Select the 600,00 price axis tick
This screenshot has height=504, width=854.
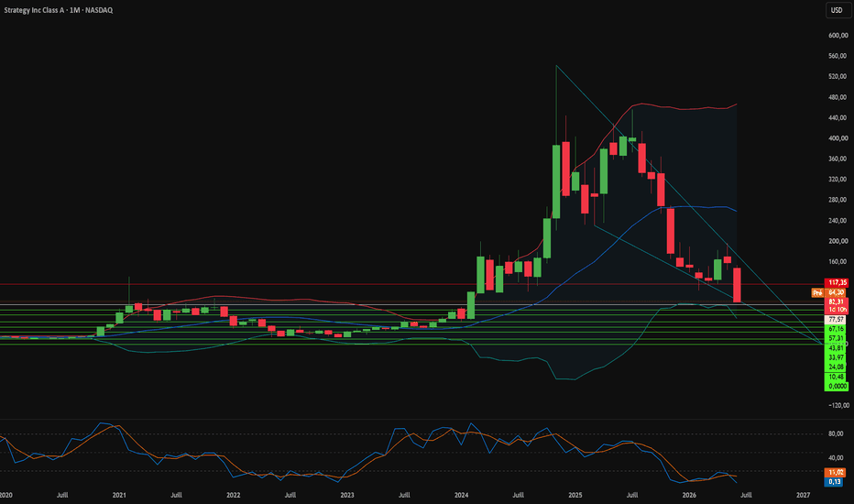[838, 36]
